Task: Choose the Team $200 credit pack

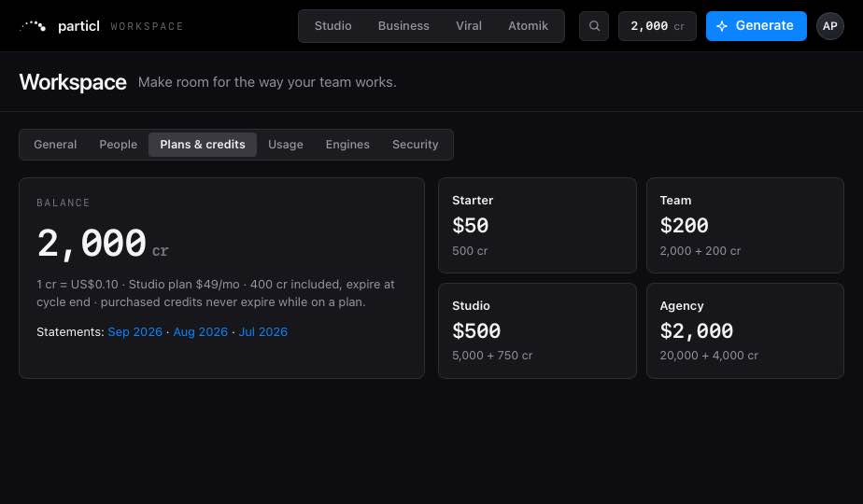Action: [745, 225]
